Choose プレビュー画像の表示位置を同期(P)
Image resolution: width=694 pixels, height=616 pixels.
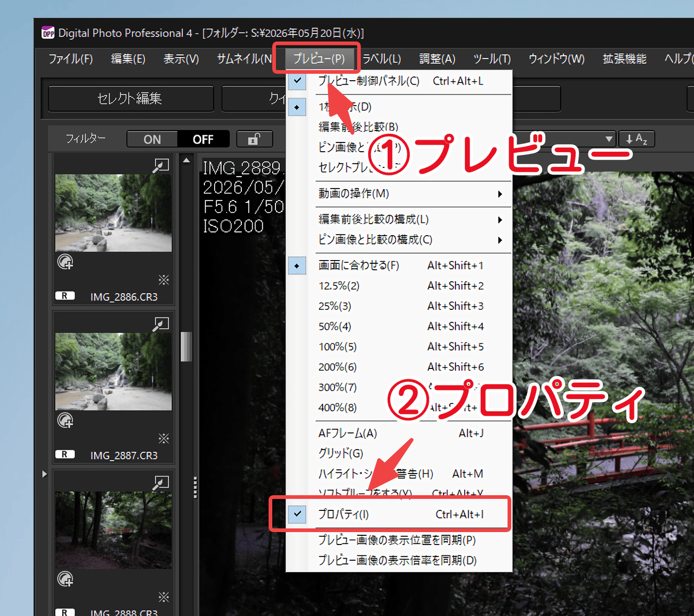coord(399,540)
